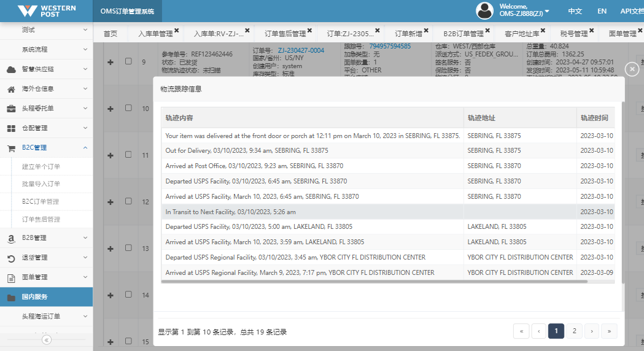The width and height of the screenshot is (644, 351).
Task: Open B2C订单管理 in the sidebar
Action: (x=41, y=201)
